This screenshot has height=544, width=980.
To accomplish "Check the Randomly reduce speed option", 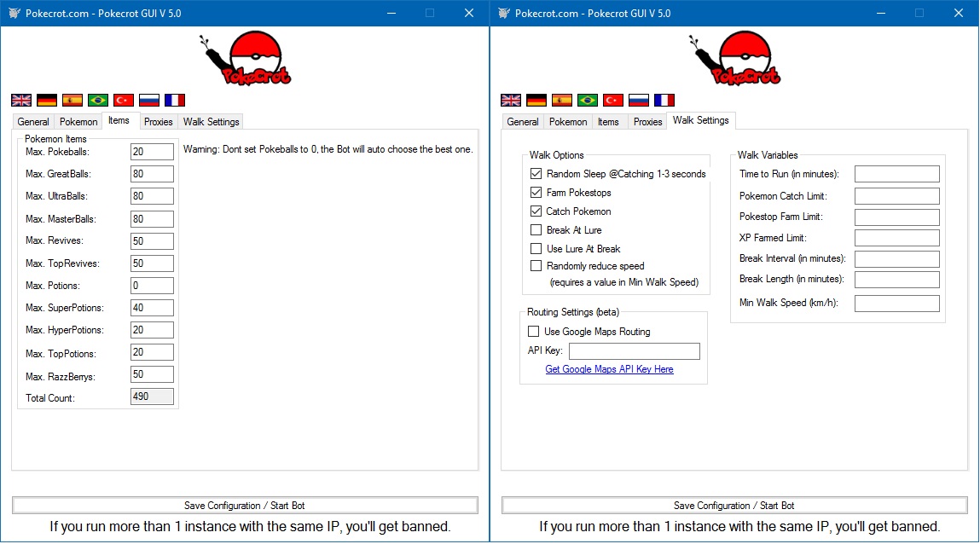I will point(536,265).
